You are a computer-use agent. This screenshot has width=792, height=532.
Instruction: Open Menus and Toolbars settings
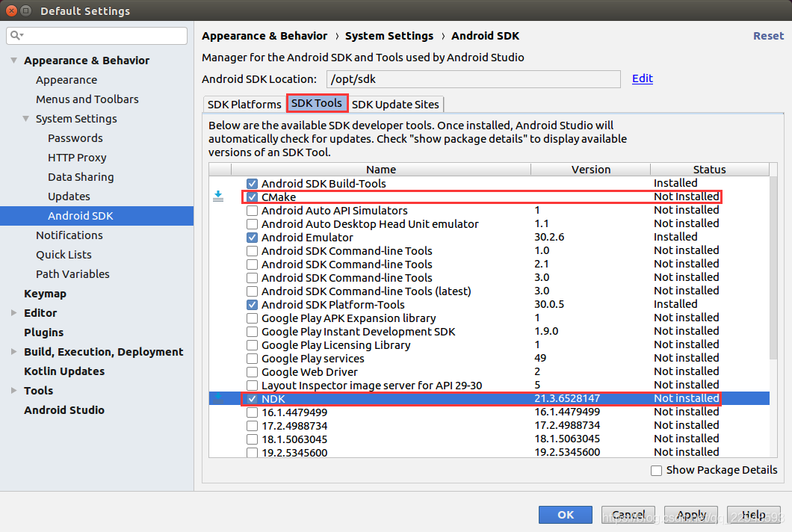click(87, 99)
